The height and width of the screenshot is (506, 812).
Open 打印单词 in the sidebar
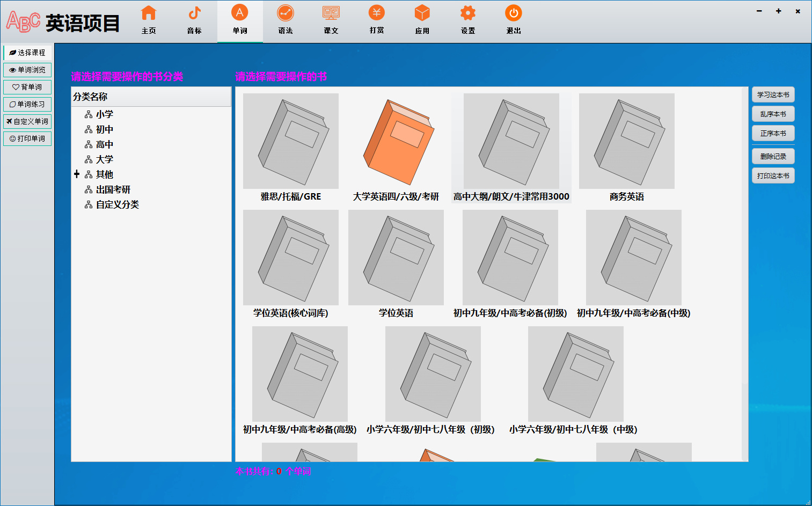click(27, 138)
